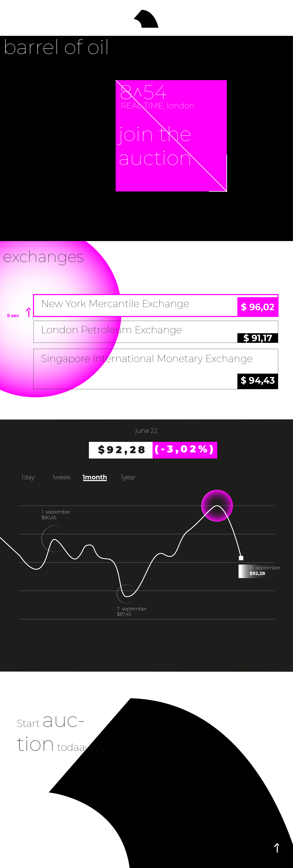Click the (-3,02%) change badge
293x868 pixels.
(184, 450)
